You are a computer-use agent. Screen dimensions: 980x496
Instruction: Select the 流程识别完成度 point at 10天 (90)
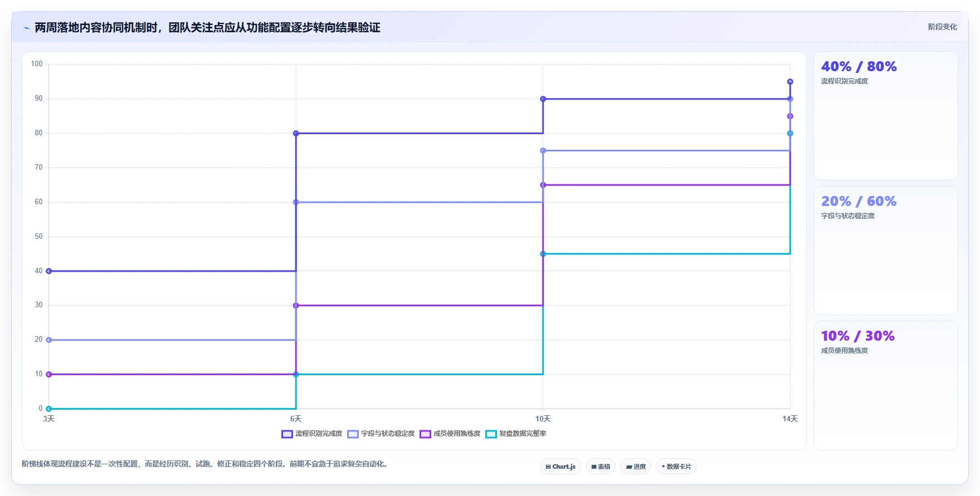[543, 99]
